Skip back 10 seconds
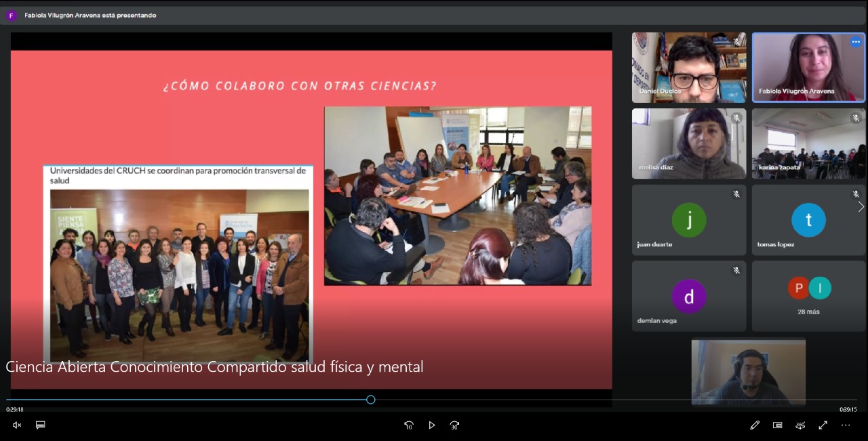Screen dimensions: 868x441 click(409, 425)
